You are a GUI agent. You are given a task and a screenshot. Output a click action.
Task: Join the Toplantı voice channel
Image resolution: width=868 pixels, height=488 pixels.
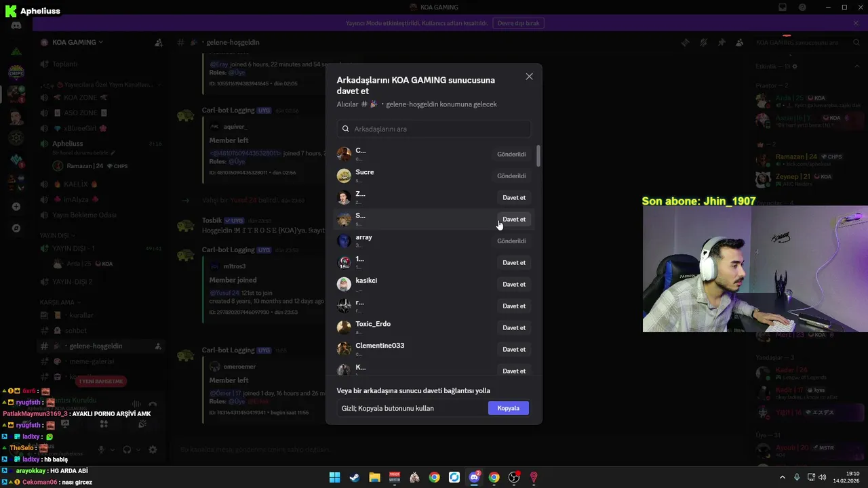[x=100, y=64]
